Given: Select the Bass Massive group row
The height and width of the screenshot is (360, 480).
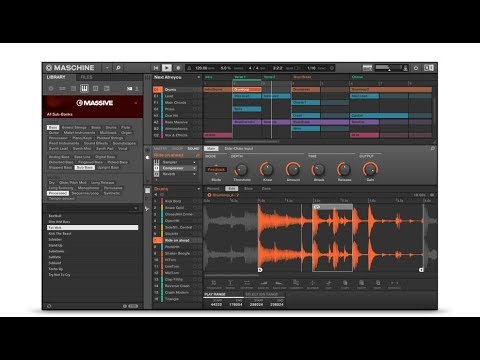Looking at the screenshot, I should (x=177, y=122).
